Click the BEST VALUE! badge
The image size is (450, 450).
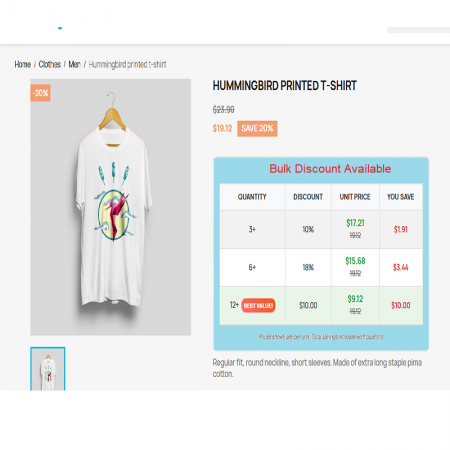click(258, 305)
